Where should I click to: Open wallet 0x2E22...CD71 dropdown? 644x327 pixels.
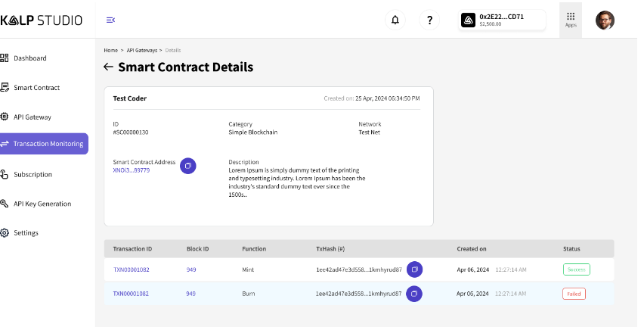[x=502, y=20]
